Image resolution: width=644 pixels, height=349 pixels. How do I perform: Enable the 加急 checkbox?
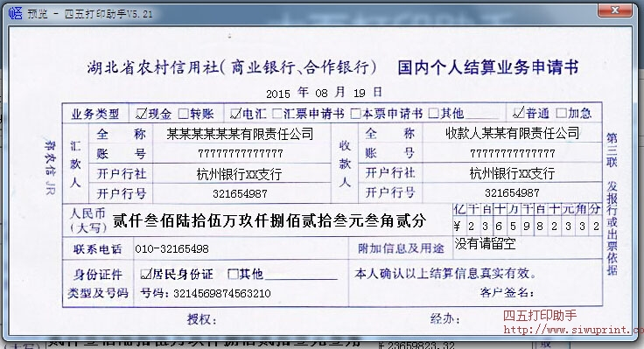click(x=561, y=113)
